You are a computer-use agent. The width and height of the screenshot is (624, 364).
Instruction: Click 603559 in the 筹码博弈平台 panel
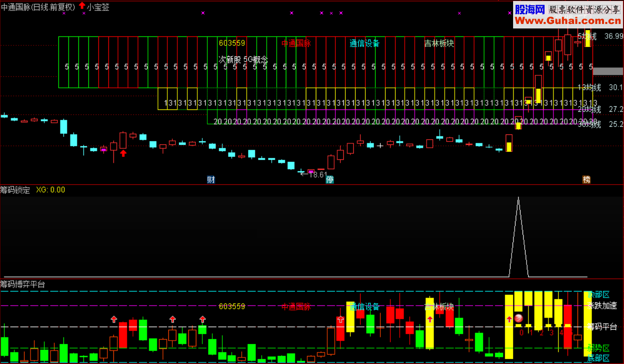point(232,307)
